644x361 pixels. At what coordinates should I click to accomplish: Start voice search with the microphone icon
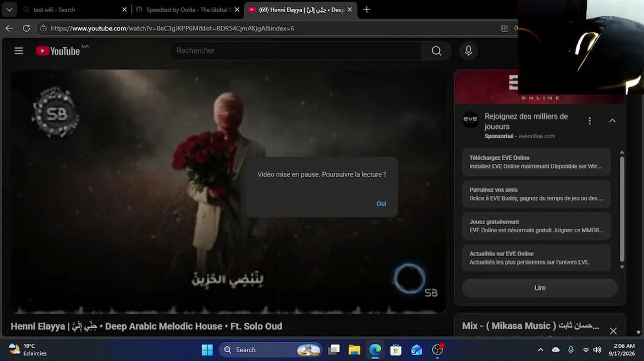pos(468,51)
